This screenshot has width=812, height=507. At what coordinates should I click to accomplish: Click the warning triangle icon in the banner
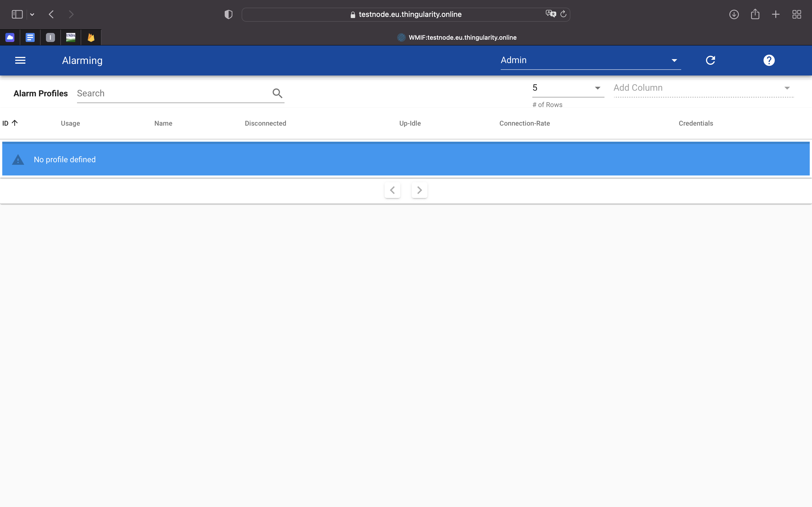tap(18, 160)
